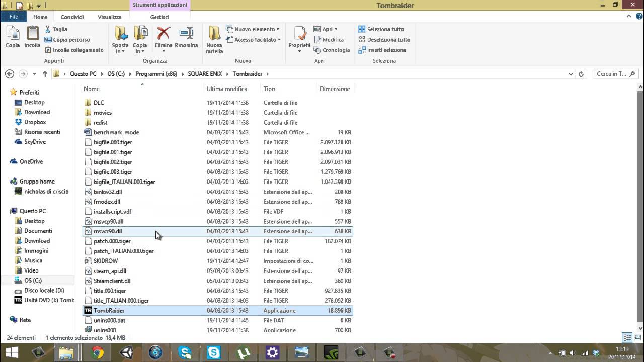Click the refresh button by the address bar
Screen dimensions: 644x362
pyautogui.click(x=581, y=74)
